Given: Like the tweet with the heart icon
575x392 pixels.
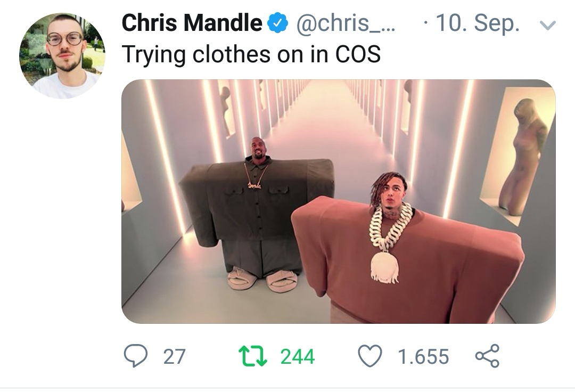Looking at the screenshot, I should click(370, 356).
